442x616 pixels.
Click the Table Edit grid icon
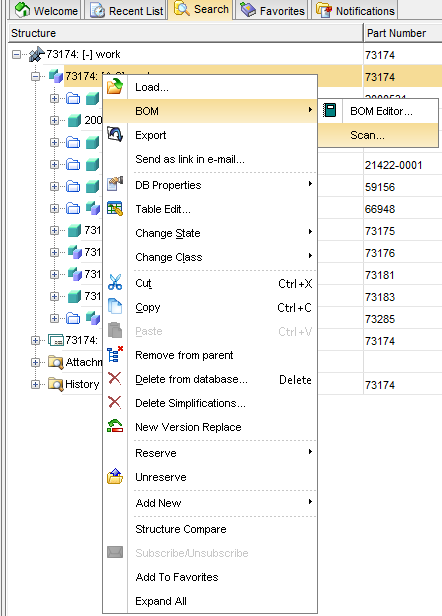115,208
